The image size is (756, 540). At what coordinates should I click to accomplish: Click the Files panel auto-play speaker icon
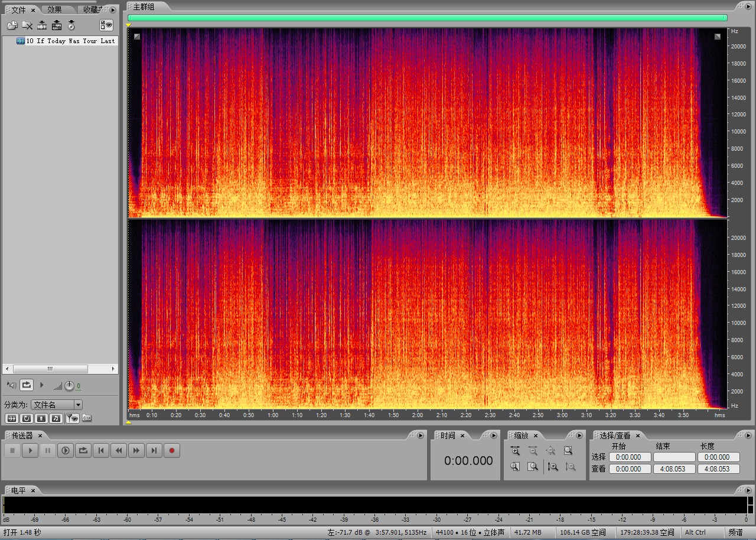12,385
